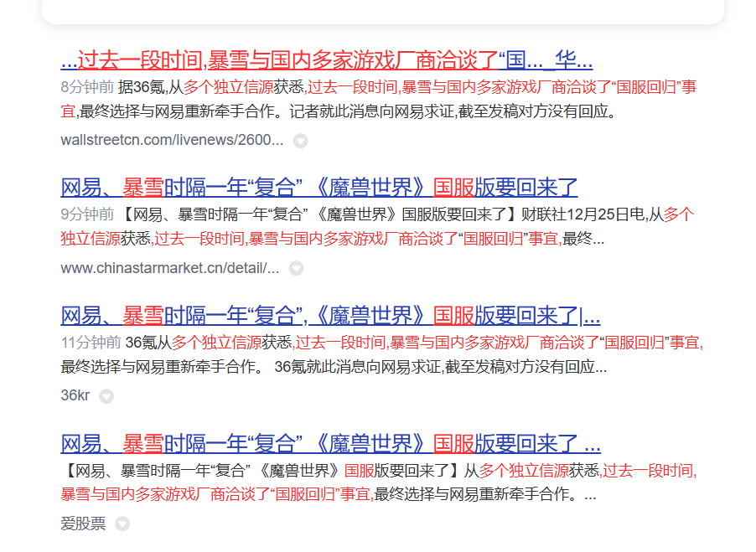Screen dimensions: 756x552
Task: Open the result titled 网易、暴雪时隔一年“复合” above the chinastarmarket URL
Action: (x=319, y=188)
